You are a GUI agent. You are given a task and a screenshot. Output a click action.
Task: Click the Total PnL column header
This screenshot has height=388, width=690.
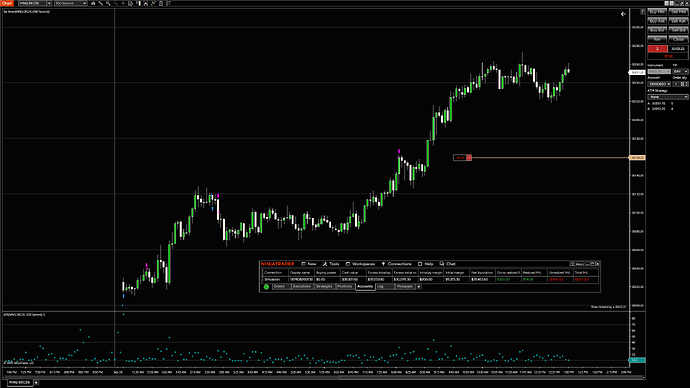[586, 273]
